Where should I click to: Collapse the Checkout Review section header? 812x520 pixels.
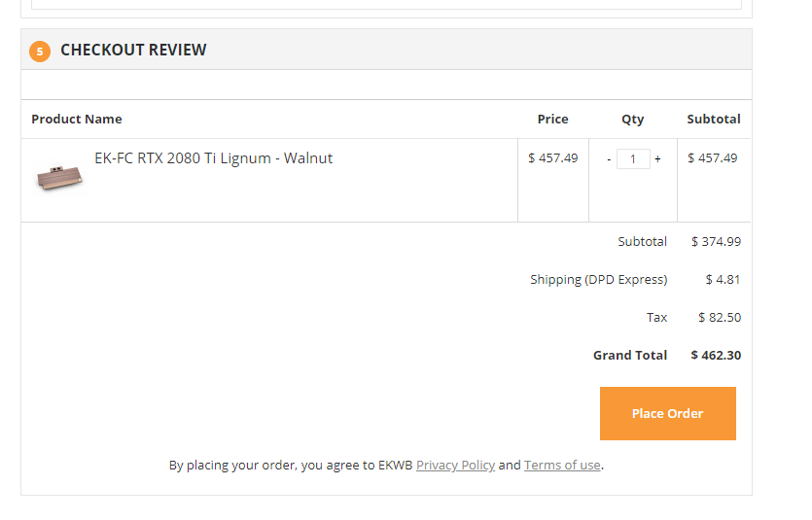[x=133, y=50]
